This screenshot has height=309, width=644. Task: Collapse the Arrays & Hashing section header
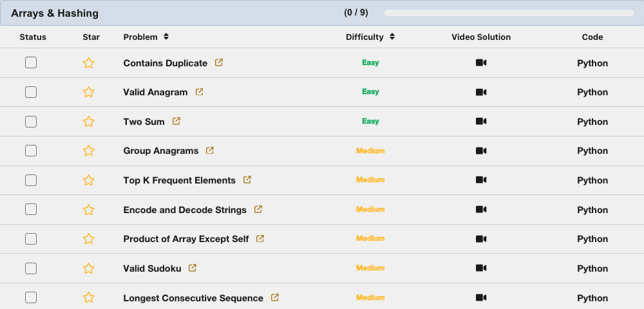pos(55,13)
